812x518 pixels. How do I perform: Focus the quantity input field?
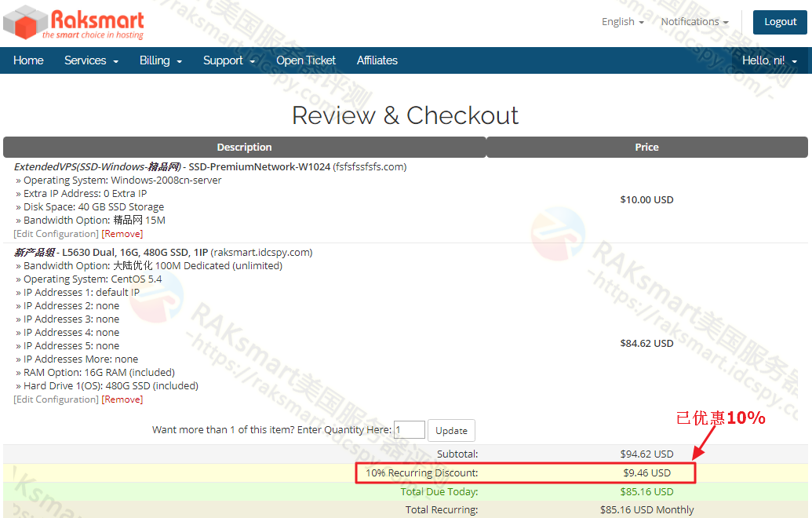[409, 430]
